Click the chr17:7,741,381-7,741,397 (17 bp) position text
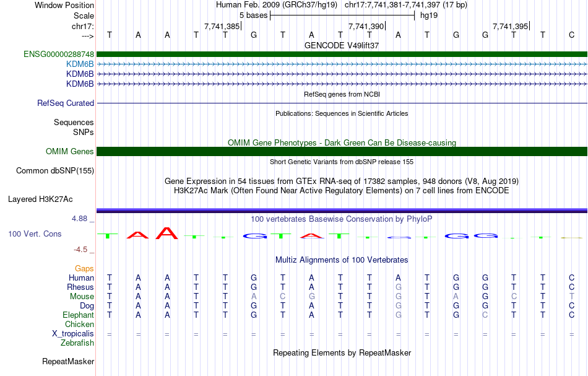Viewport: 588px width, 376px height. [x=406, y=5]
